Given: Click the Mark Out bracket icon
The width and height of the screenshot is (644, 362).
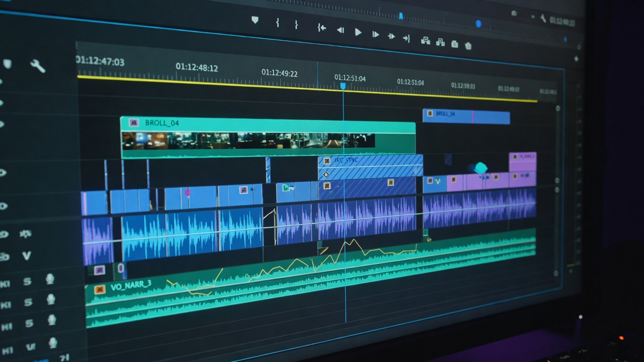Looking at the screenshot, I should [x=296, y=24].
